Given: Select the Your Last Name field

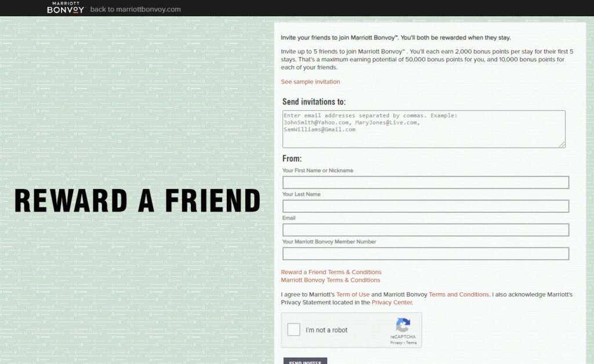Looking at the screenshot, I should pyautogui.click(x=425, y=206).
